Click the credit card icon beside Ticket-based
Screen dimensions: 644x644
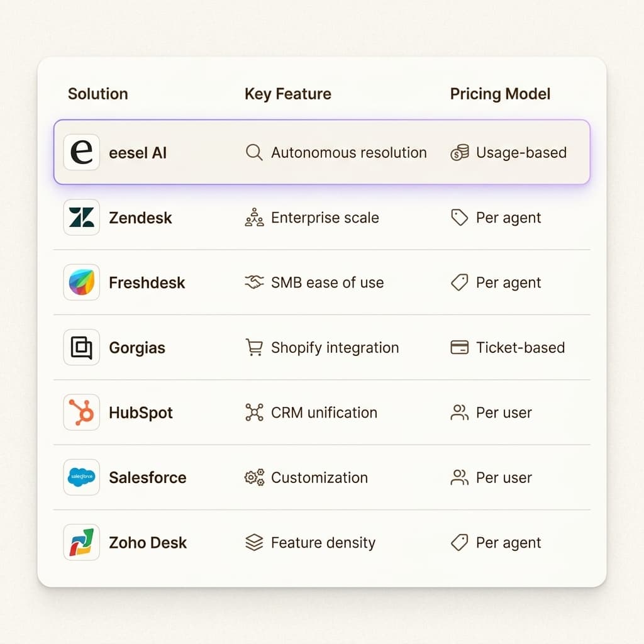pyautogui.click(x=460, y=347)
